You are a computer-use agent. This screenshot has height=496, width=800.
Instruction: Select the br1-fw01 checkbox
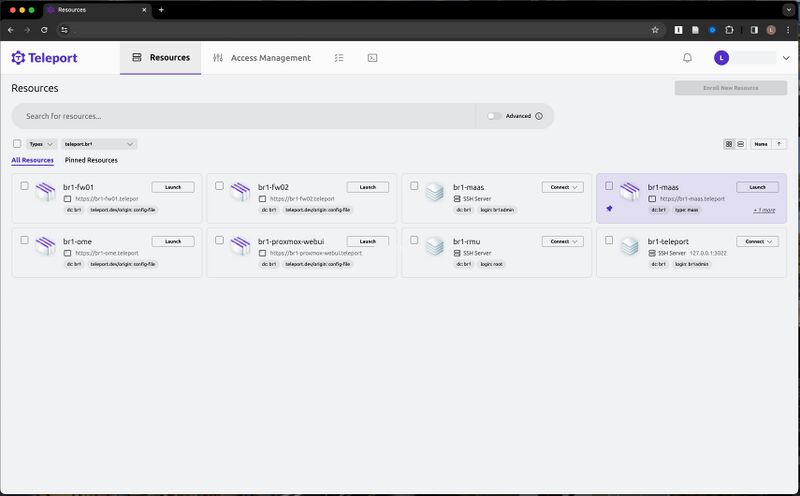tap(24, 186)
